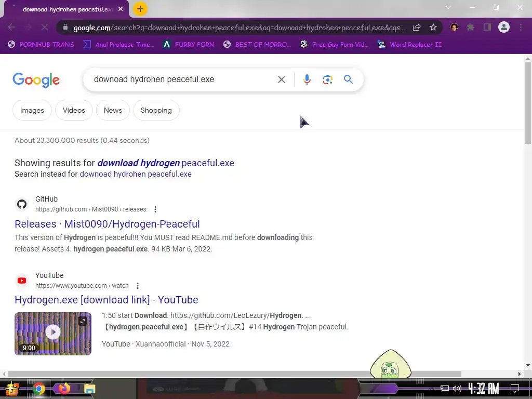
Task: Click into the Google search text field
Action: tap(183, 79)
